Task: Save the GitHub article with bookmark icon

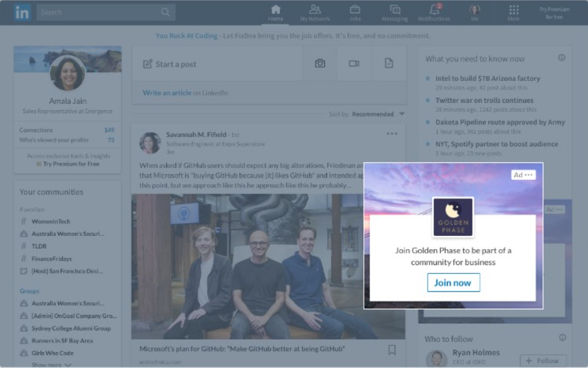Action: tap(392, 350)
